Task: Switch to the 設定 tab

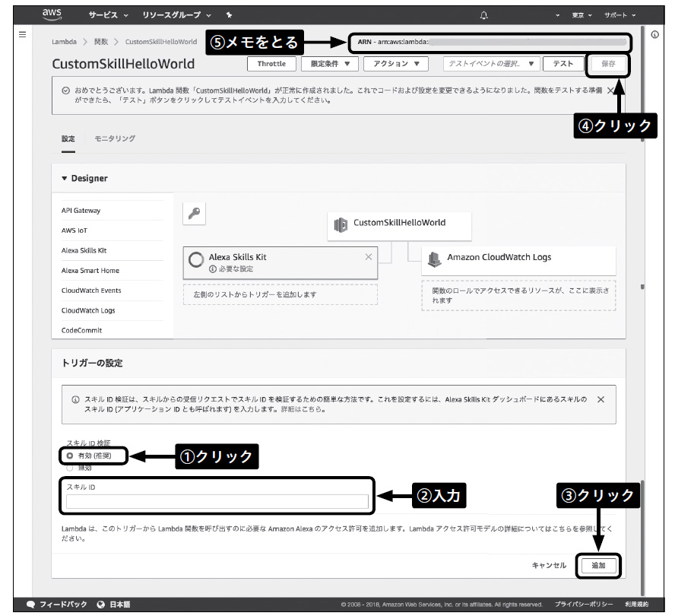Action: pos(68,138)
